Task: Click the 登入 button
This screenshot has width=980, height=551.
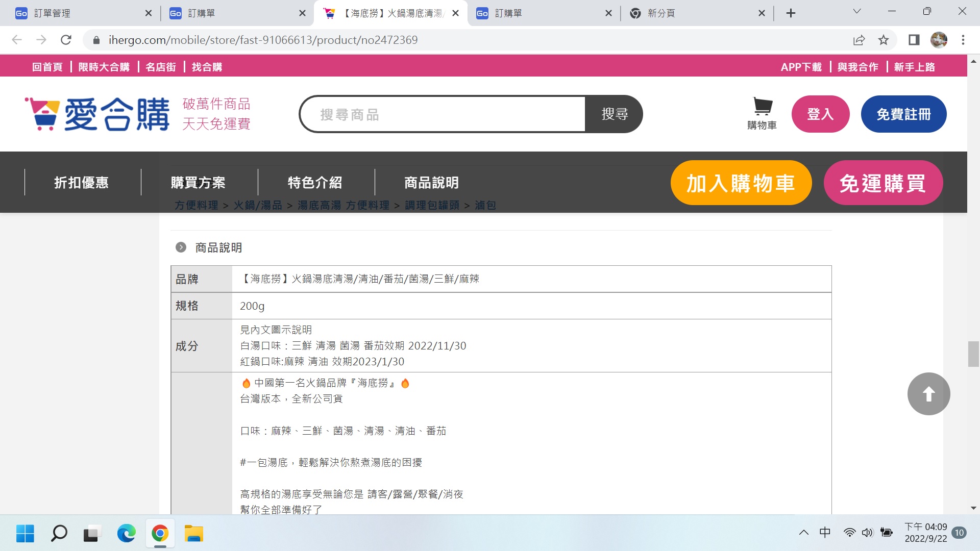Action: click(820, 114)
